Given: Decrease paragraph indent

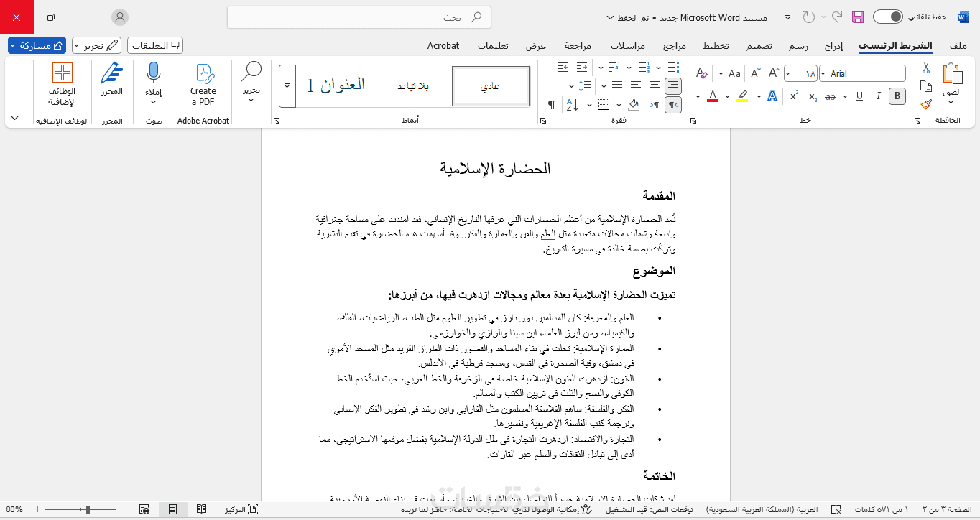Looking at the screenshot, I should click(x=581, y=68).
